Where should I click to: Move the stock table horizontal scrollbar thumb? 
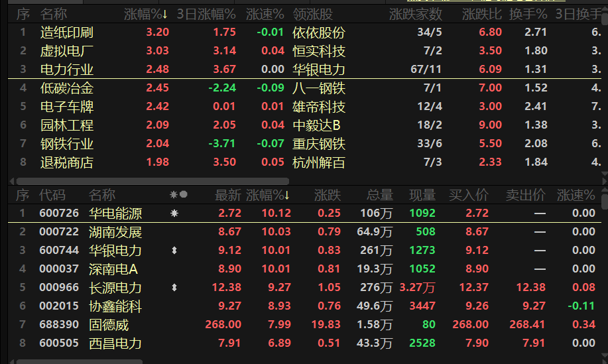coord(79,361)
